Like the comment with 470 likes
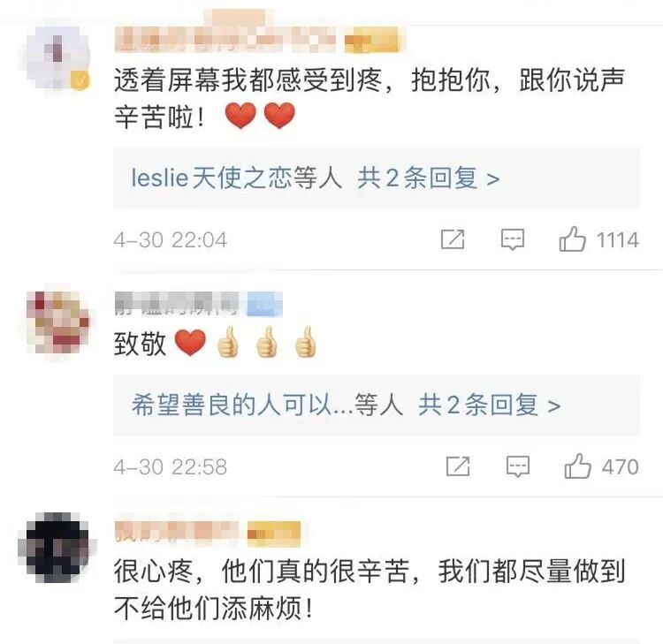 click(577, 466)
